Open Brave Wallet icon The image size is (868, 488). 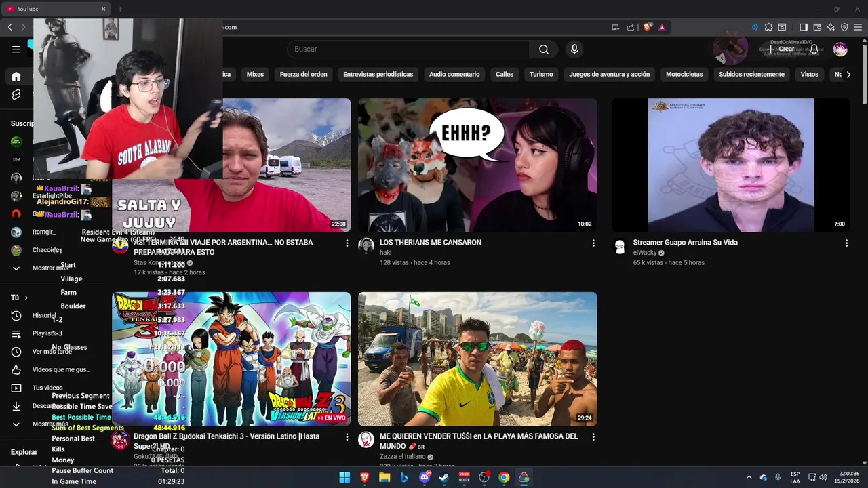(x=817, y=27)
